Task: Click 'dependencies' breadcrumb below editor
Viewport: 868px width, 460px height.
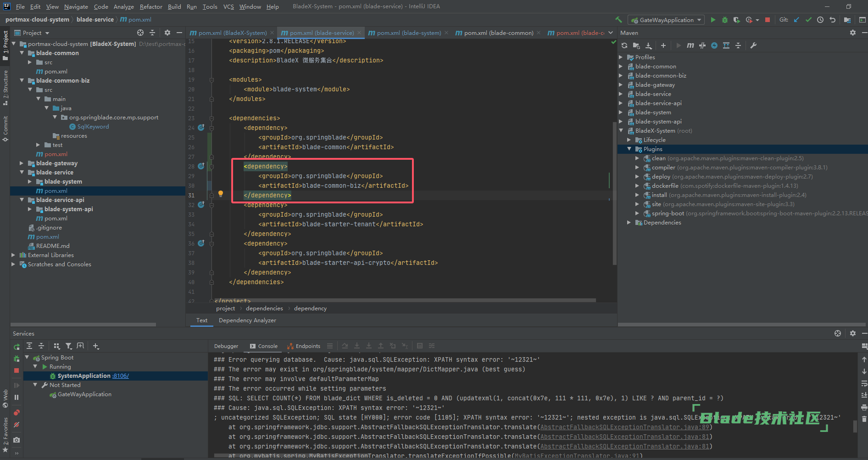Action: point(264,309)
